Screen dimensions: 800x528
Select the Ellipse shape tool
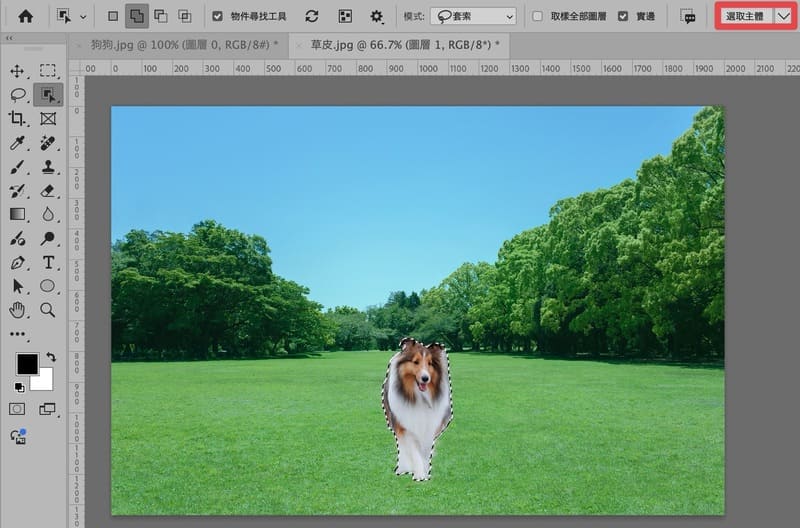click(x=48, y=286)
